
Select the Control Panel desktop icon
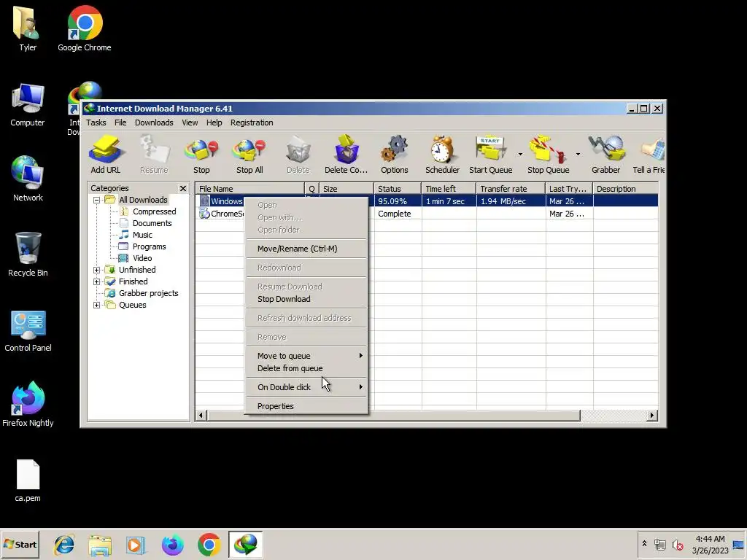[x=28, y=330]
